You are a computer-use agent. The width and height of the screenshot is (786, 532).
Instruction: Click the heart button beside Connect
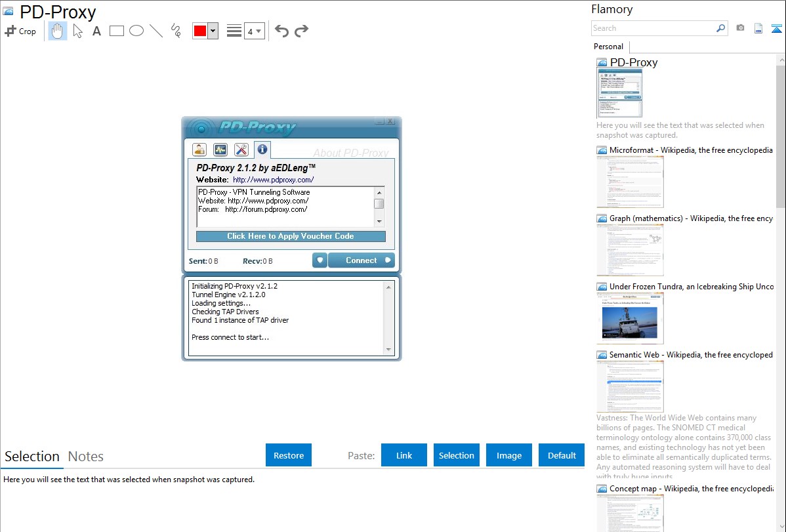pyautogui.click(x=320, y=260)
